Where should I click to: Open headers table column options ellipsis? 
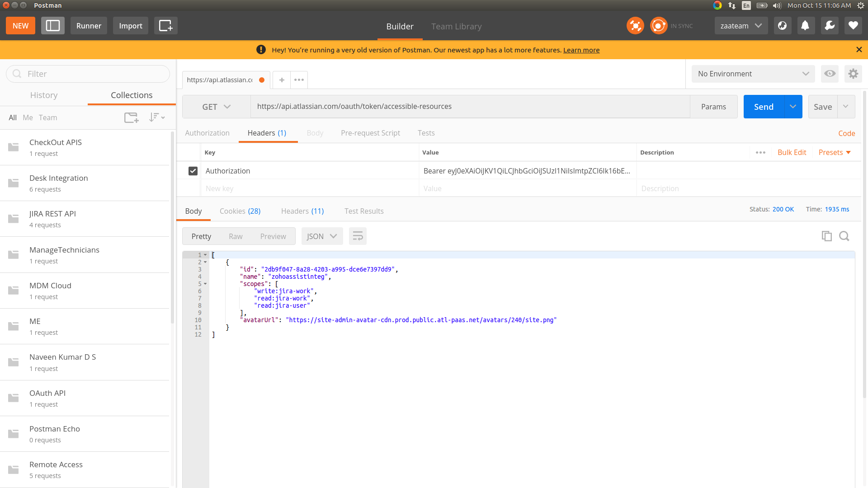(760, 153)
